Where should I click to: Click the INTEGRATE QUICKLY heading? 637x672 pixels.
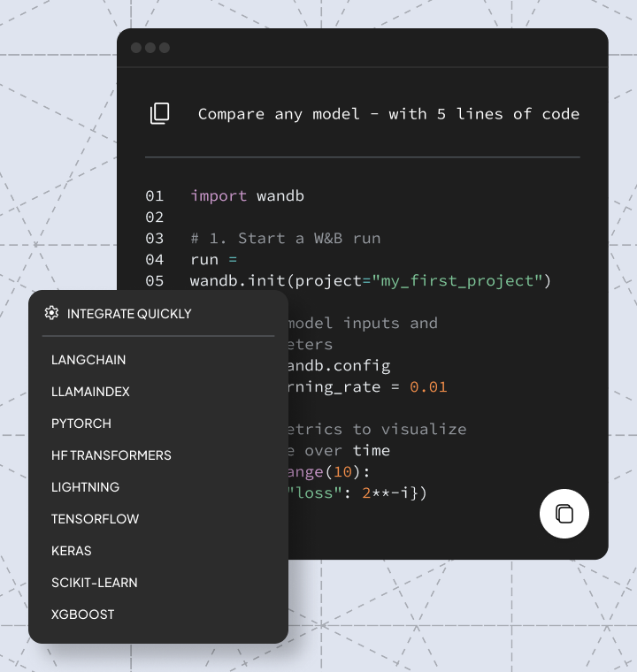(129, 314)
